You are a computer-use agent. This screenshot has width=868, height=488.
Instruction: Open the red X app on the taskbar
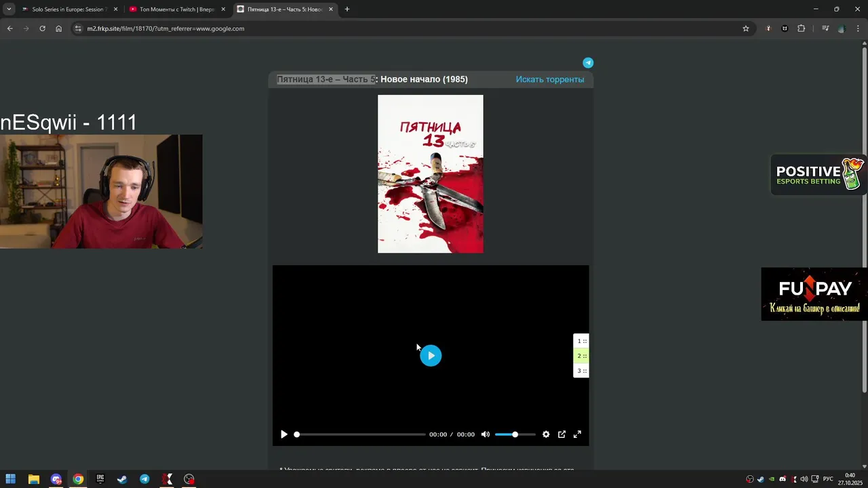pos(167,479)
